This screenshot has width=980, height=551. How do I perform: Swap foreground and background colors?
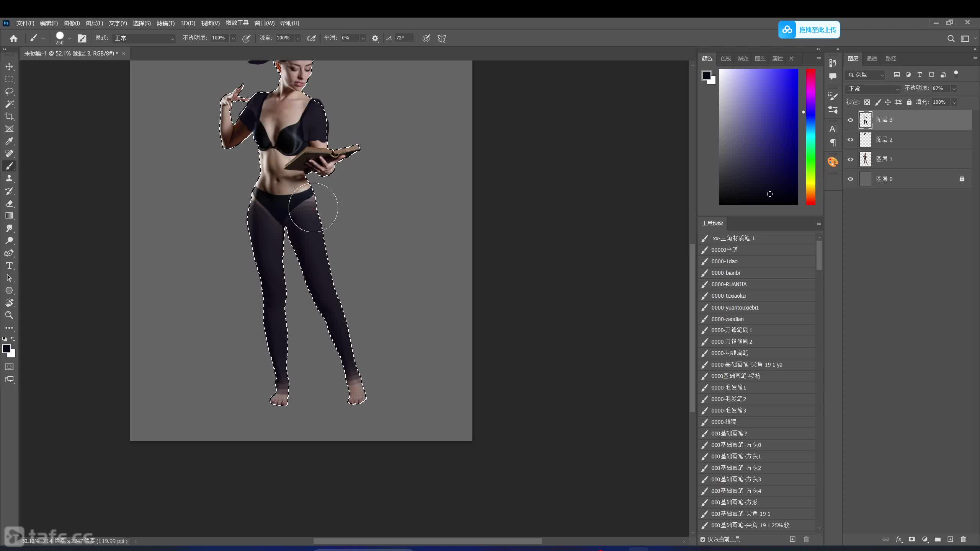tap(13, 339)
